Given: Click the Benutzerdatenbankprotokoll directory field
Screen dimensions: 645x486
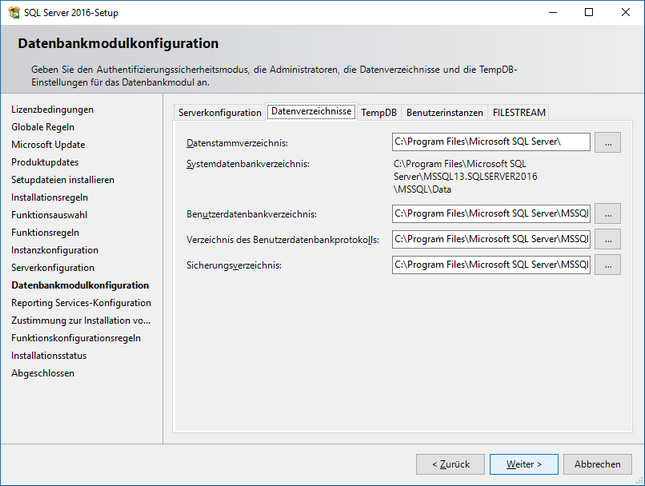Looking at the screenshot, I should [x=491, y=239].
